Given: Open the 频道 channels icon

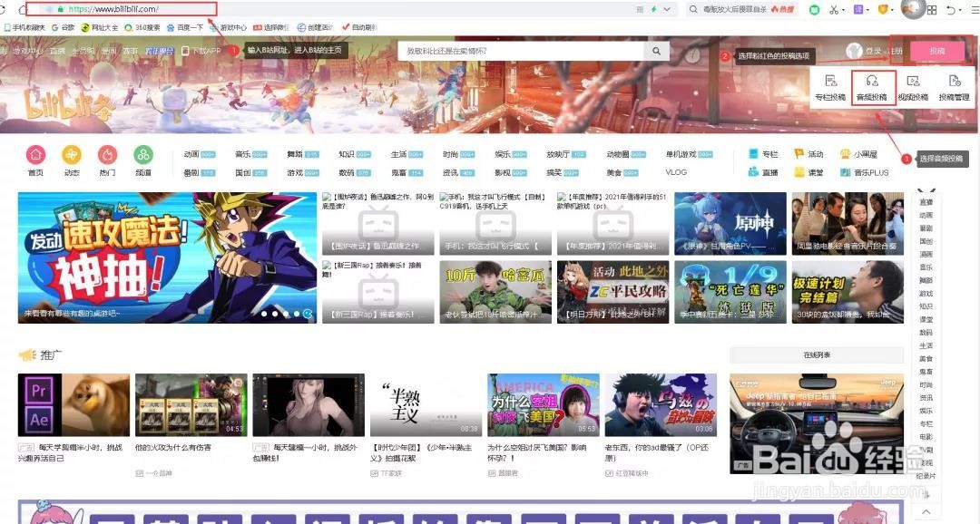Looking at the screenshot, I should (143, 154).
